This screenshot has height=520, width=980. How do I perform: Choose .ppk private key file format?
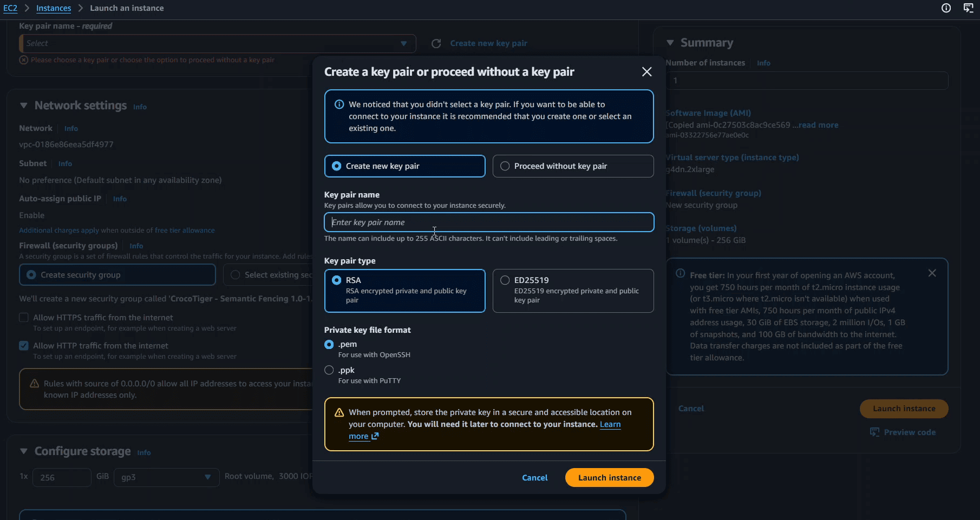point(329,370)
